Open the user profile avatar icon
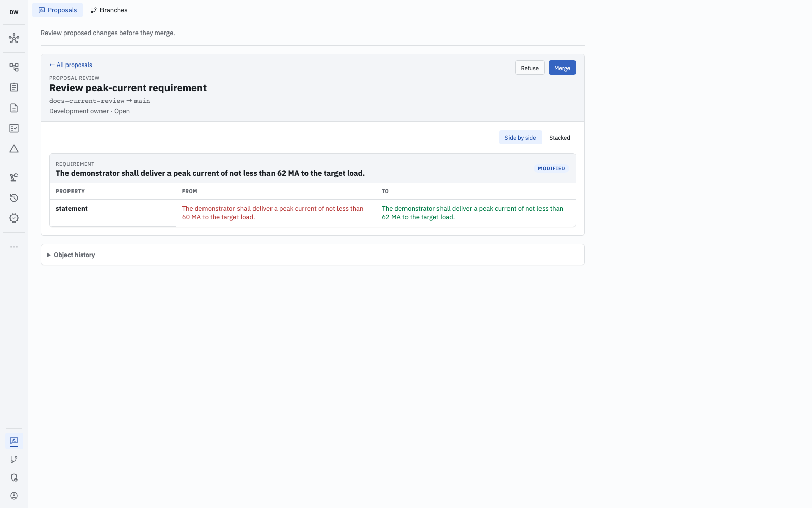Image resolution: width=812 pixels, height=508 pixels. (14, 496)
